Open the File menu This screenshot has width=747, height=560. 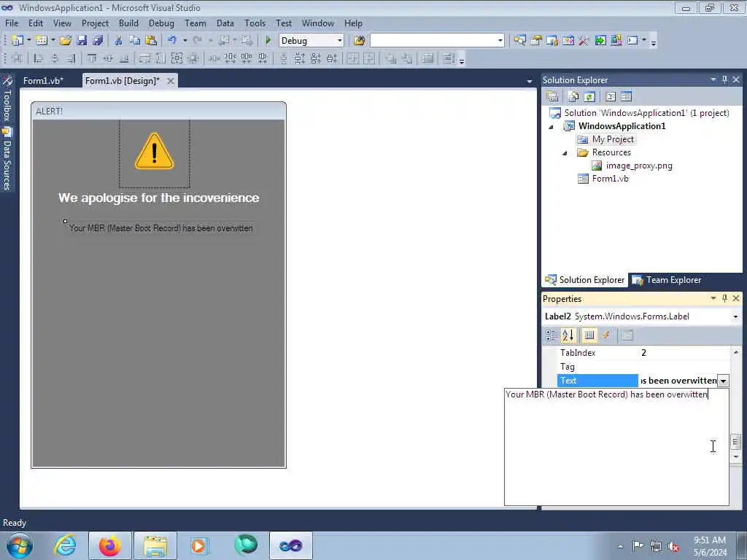tap(12, 23)
